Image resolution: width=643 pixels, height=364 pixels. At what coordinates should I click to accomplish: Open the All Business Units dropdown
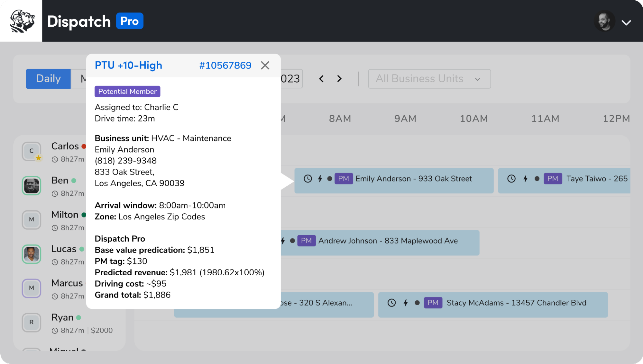click(x=429, y=79)
